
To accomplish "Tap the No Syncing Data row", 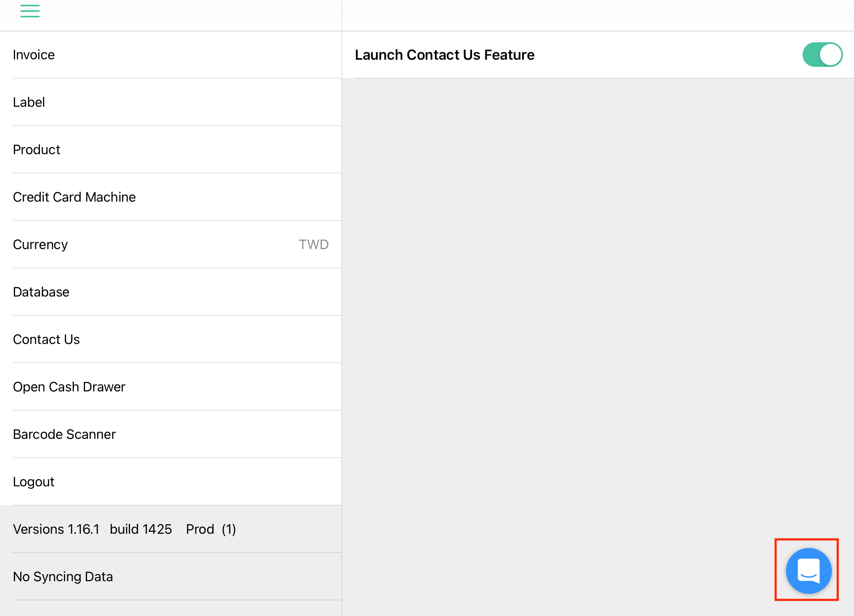I will click(x=171, y=576).
